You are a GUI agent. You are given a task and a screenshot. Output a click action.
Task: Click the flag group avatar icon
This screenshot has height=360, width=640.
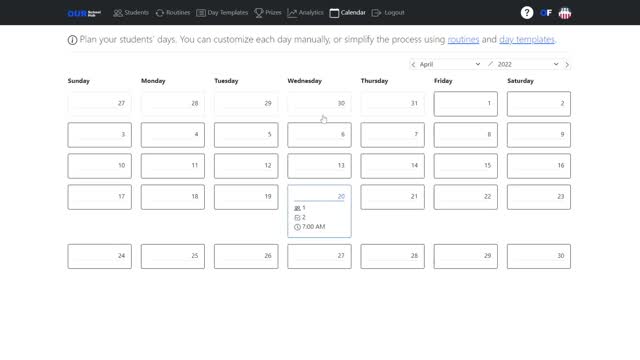(565, 13)
